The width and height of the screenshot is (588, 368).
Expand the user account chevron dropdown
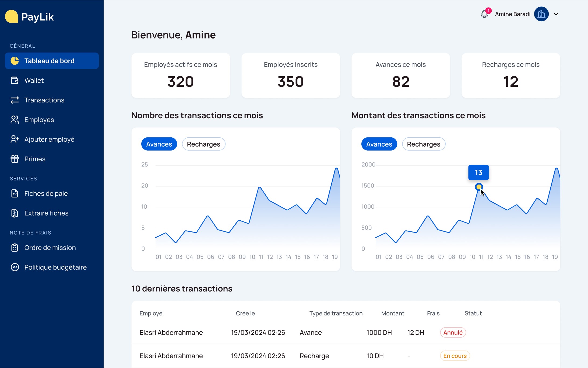(x=556, y=14)
